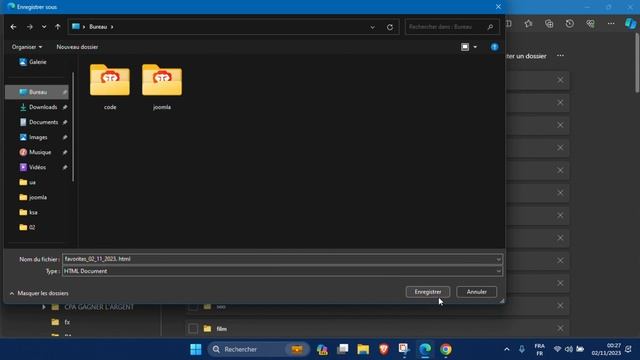Open recent locations chevron

(x=44, y=27)
